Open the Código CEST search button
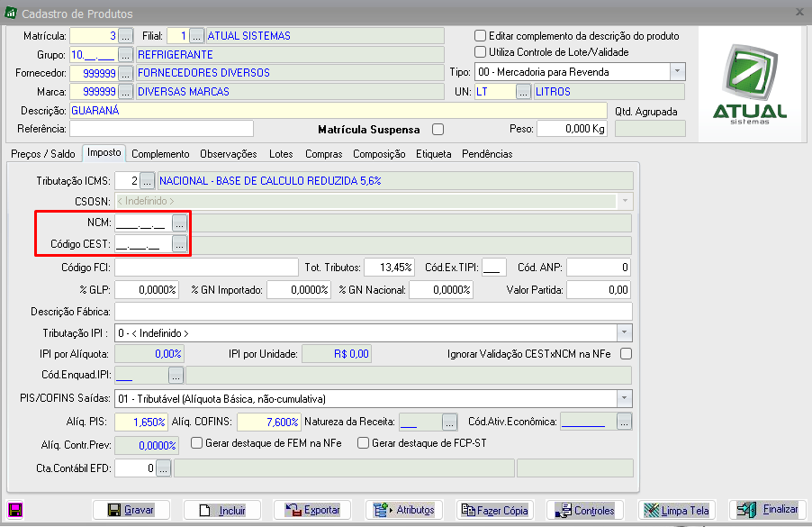The image size is (812, 527). pos(179,244)
